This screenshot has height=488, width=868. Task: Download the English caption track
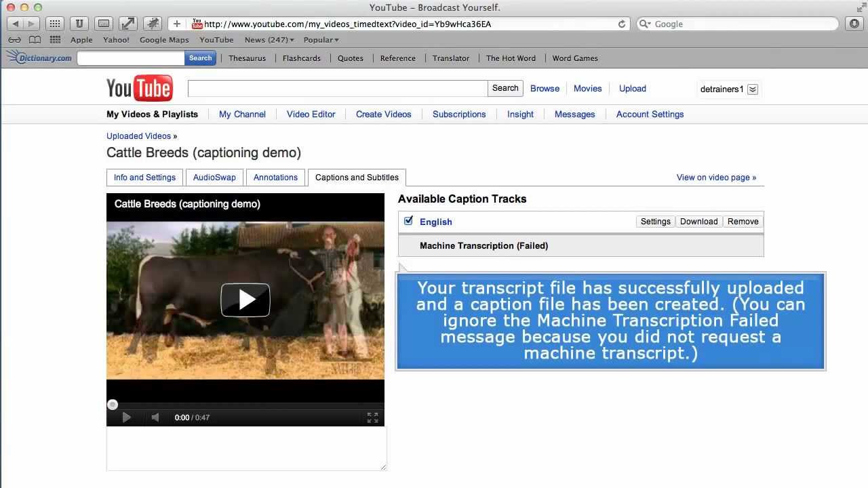(698, 222)
